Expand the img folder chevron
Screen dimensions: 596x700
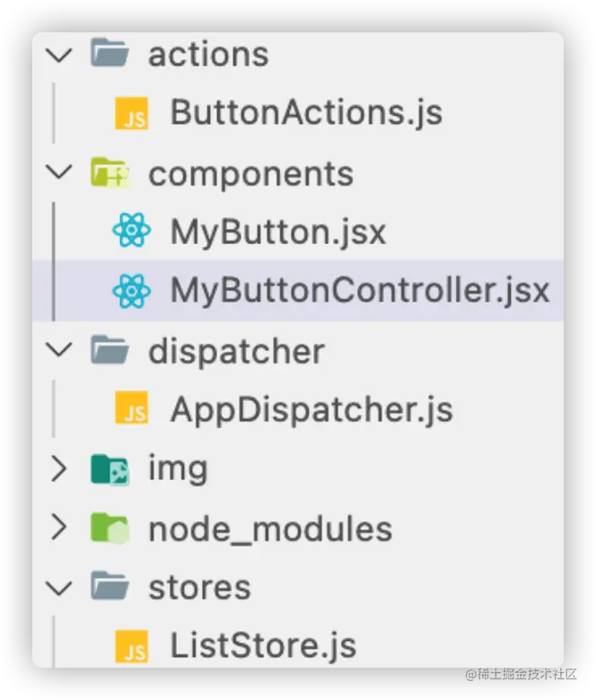point(59,468)
